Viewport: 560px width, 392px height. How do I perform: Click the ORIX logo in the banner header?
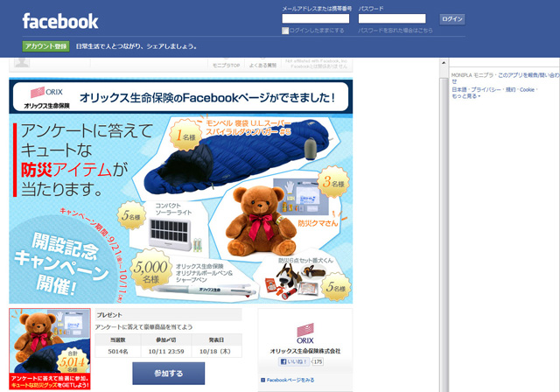[46, 97]
